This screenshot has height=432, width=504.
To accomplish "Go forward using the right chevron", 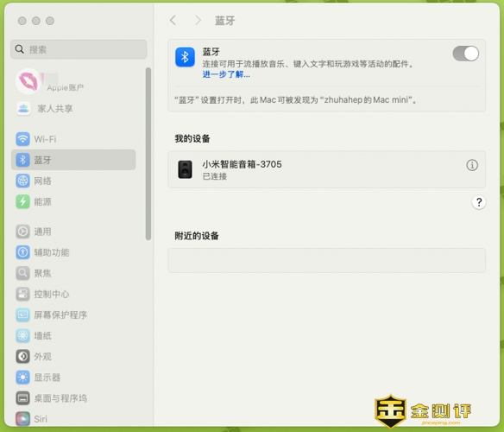I will coord(198,20).
